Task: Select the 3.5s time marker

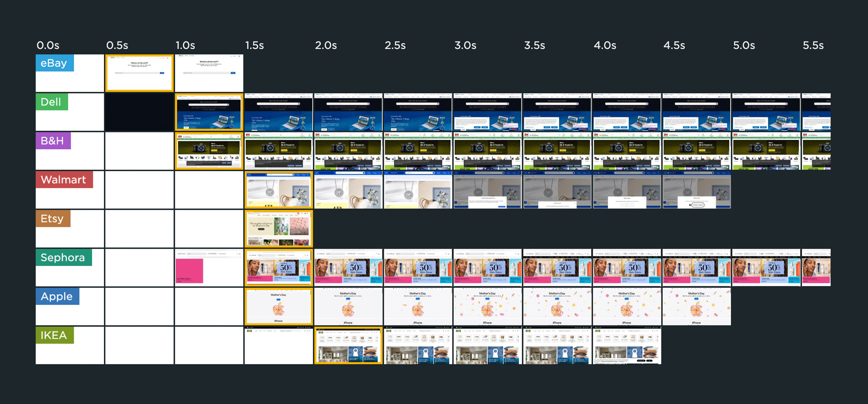Action: (x=535, y=45)
